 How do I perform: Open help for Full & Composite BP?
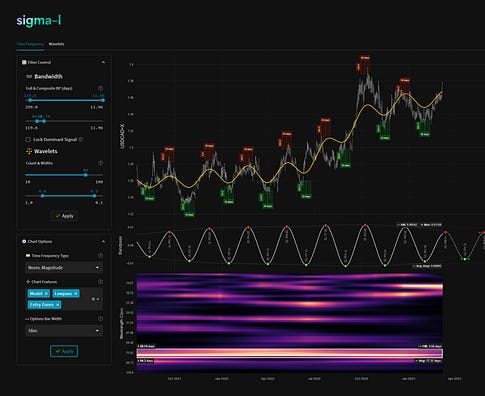(100, 88)
